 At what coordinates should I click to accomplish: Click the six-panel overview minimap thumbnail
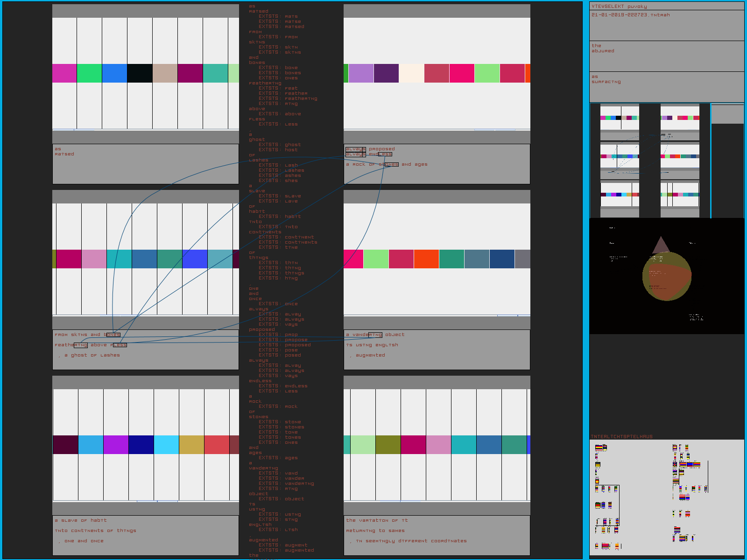(649, 161)
